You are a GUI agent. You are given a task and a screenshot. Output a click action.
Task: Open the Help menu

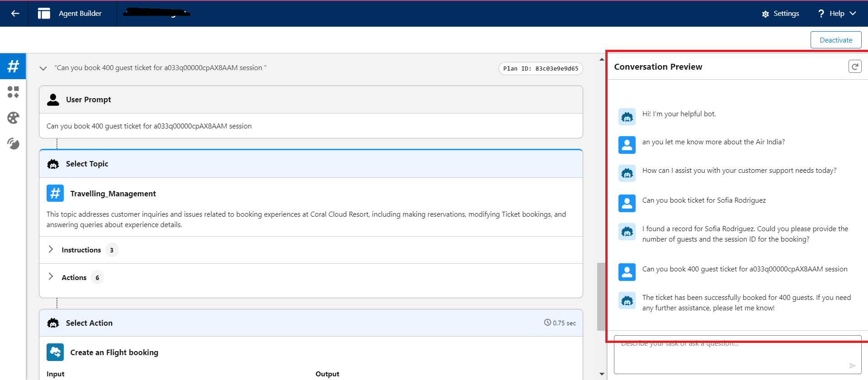(x=837, y=14)
